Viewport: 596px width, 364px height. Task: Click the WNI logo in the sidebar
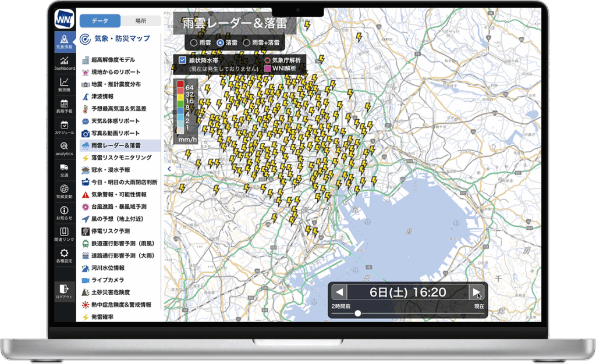click(64, 19)
